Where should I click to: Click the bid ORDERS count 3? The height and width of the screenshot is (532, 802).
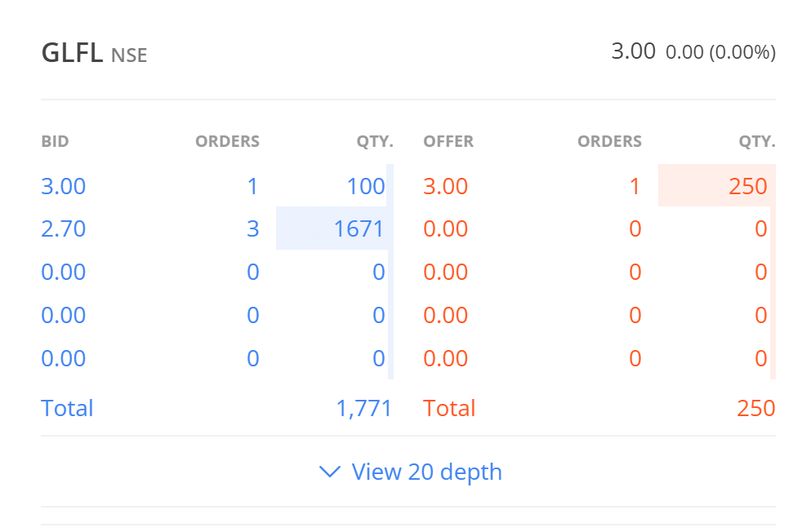(253, 228)
